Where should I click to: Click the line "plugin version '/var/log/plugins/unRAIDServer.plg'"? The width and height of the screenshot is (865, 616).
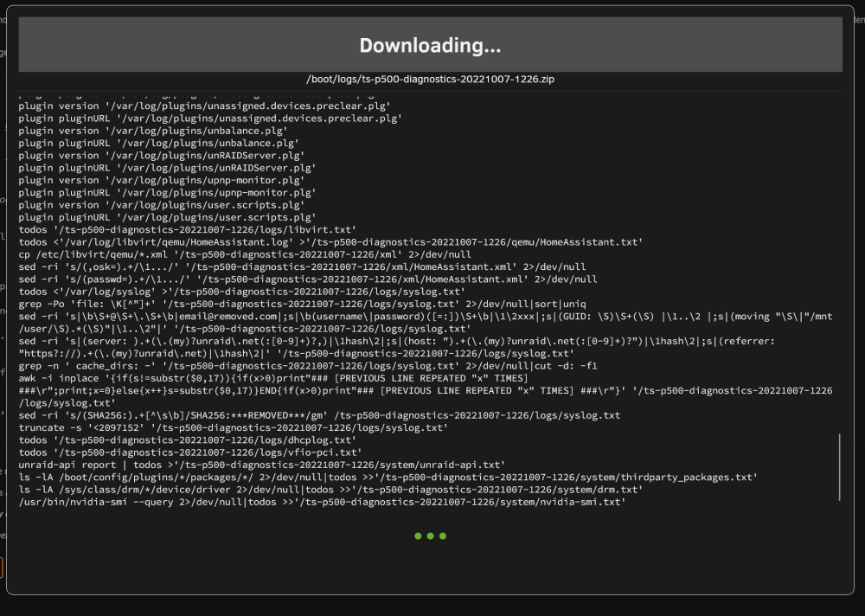click(162, 156)
